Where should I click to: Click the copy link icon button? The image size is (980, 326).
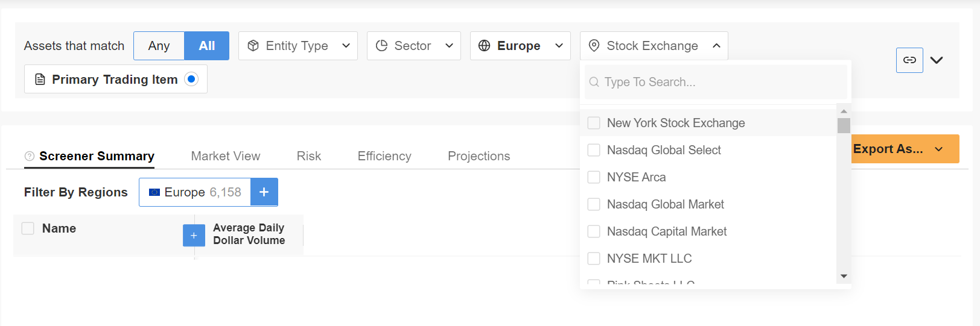click(909, 60)
